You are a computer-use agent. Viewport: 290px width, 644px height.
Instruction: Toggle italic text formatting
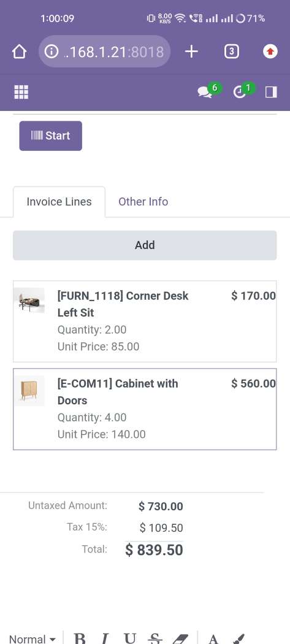tap(105, 638)
